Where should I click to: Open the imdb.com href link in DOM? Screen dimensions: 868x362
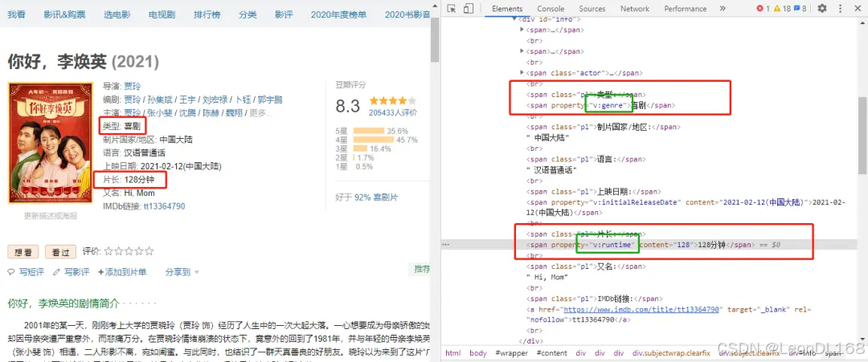641,310
